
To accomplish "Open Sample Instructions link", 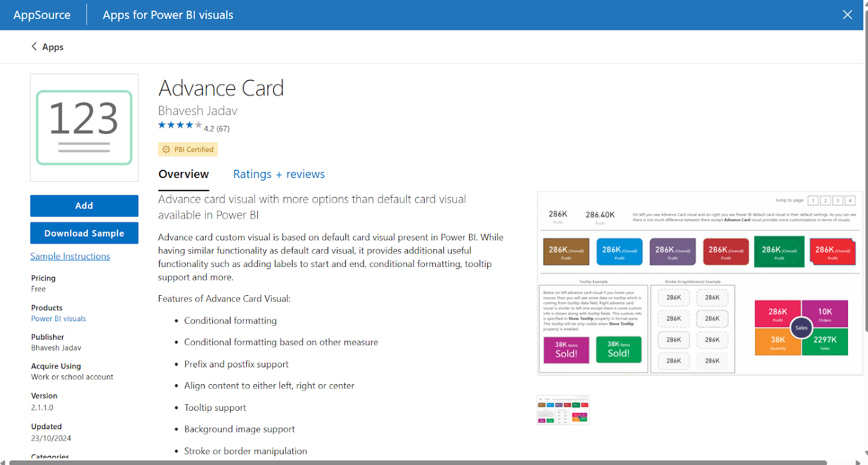I will pos(70,256).
